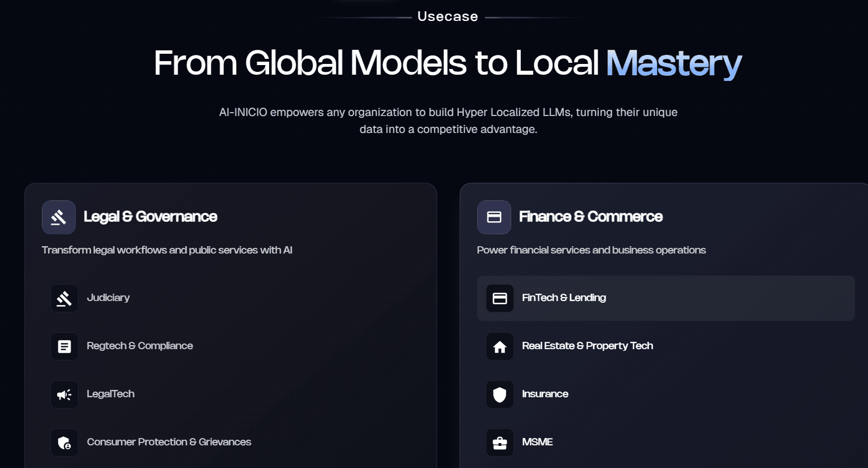Select the Insurance use case
The width and height of the screenshot is (868, 468).
click(545, 394)
